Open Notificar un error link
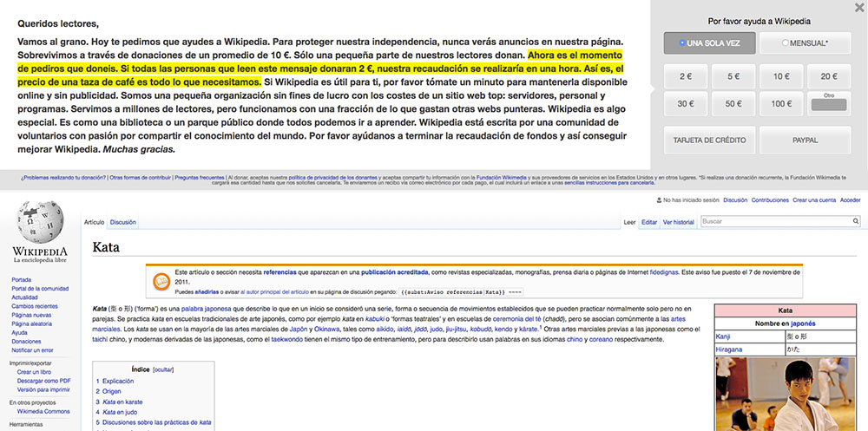Image resolution: width=868 pixels, height=431 pixels. coord(33,350)
